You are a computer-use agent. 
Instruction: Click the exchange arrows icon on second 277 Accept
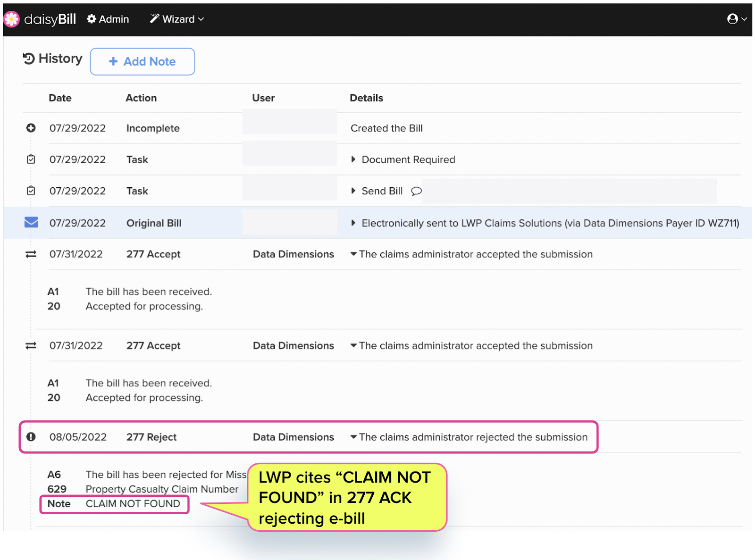point(31,346)
